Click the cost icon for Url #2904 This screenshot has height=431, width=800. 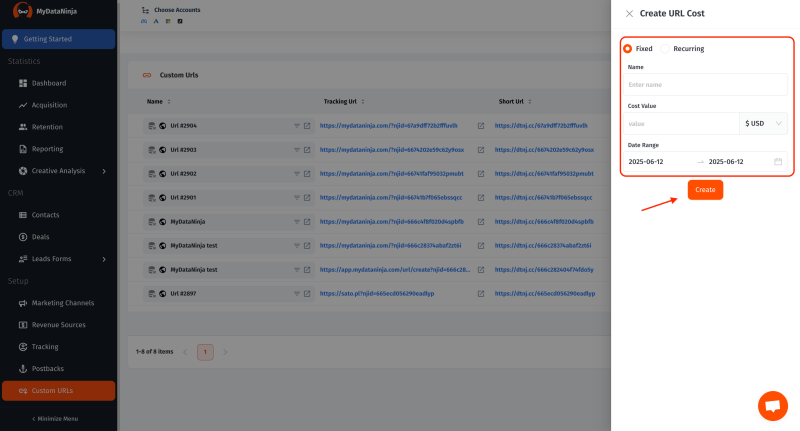click(152, 125)
